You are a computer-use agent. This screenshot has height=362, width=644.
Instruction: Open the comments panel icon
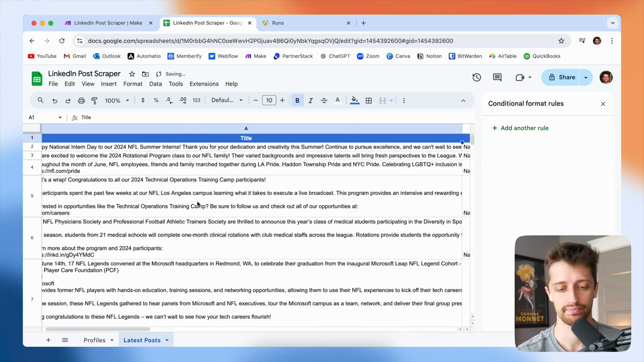497,77
